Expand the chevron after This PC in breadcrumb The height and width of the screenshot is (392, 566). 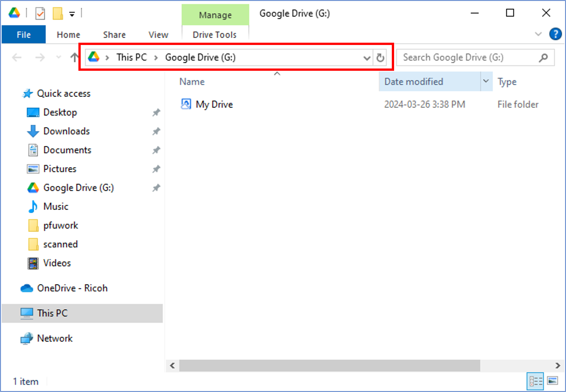coord(156,58)
